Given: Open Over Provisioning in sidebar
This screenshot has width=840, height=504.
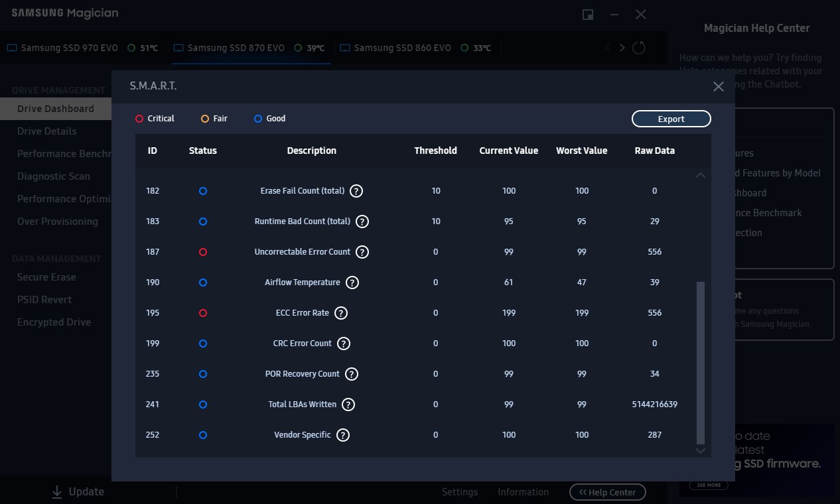Looking at the screenshot, I should tap(58, 221).
